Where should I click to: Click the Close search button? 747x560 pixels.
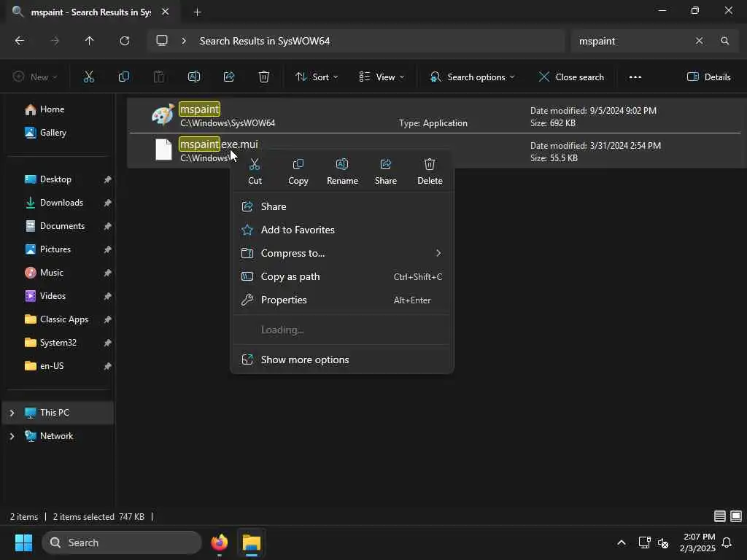point(571,77)
